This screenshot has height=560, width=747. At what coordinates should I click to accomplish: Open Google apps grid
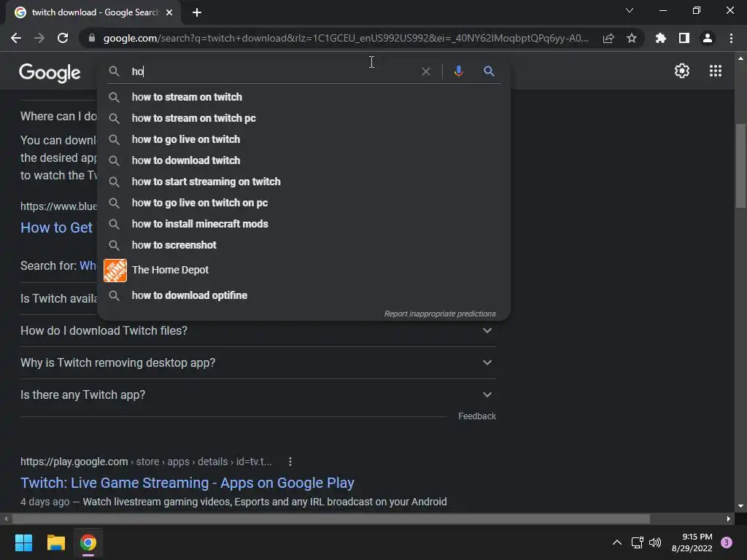[x=716, y=71]
